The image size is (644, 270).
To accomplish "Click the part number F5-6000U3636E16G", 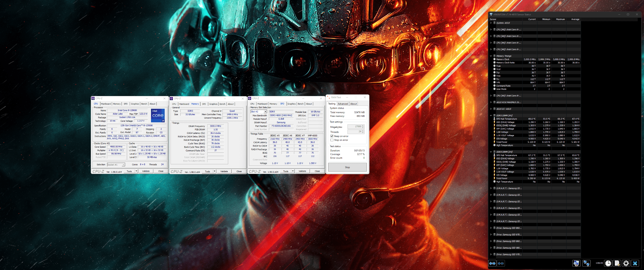I will click(x=281, y=126).
